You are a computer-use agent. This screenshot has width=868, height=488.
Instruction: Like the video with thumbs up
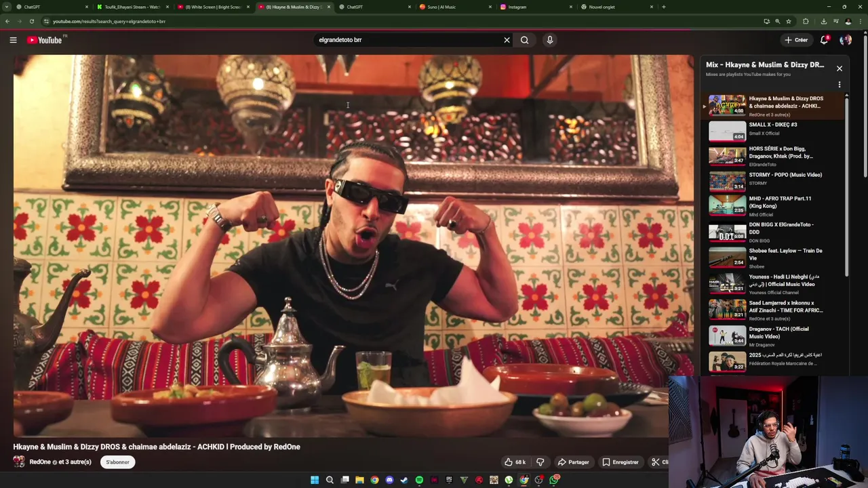tap(515, 462)
